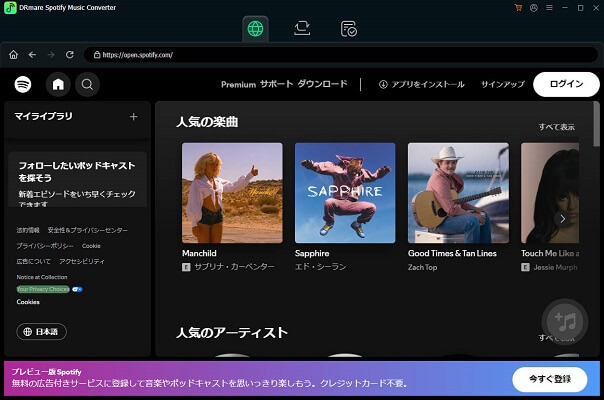The height and width of the screenshot is (400, 604).
Task: Open the プライバシーポリシー link
Action: (45, 246)
